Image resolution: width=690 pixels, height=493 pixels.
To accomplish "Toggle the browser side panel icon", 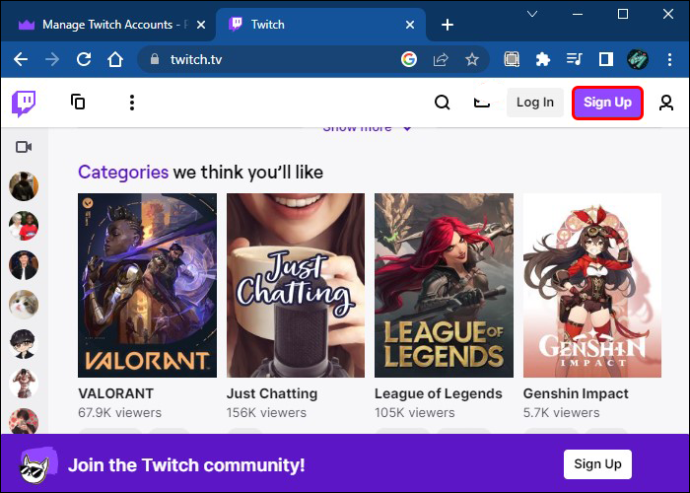I will click(x=606, y=59).
